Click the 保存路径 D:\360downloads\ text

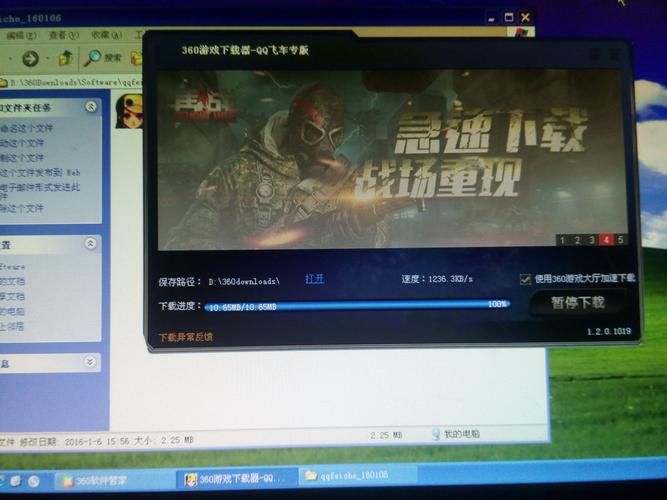pyautogui.click(x=219, y=282)
